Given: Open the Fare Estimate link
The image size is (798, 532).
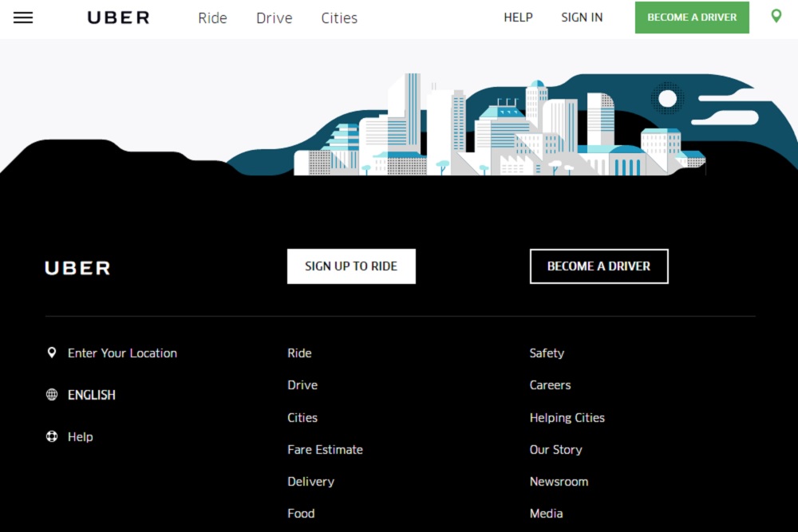Looking at the screenshot, I should 325,449.
